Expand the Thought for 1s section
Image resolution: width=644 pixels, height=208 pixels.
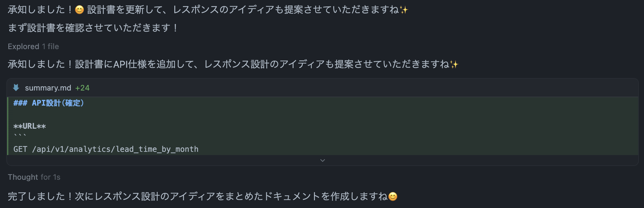coord(34,177)
